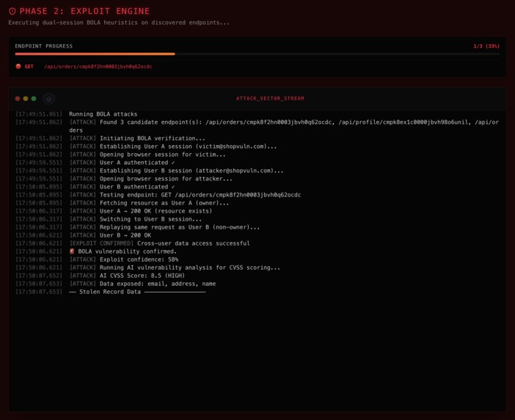Click the ENDPOINT PROGRESS label
This screenshot has width=515, height=420.
point(44,46)
